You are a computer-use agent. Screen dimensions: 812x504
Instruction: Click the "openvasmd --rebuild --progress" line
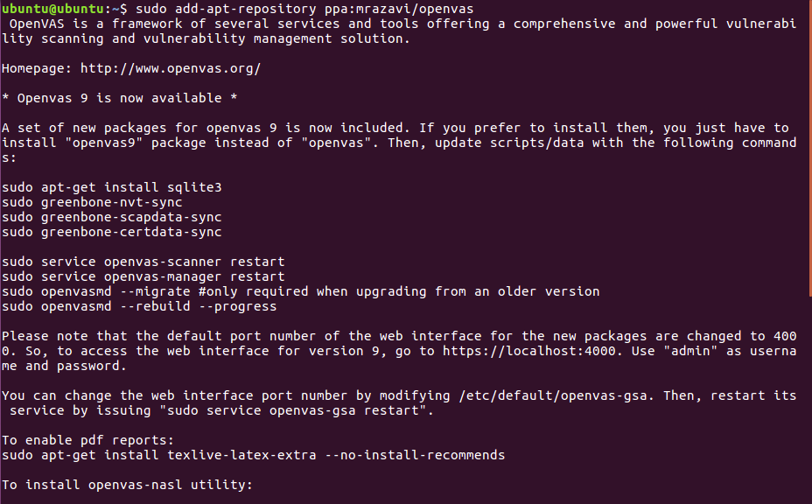139,306
